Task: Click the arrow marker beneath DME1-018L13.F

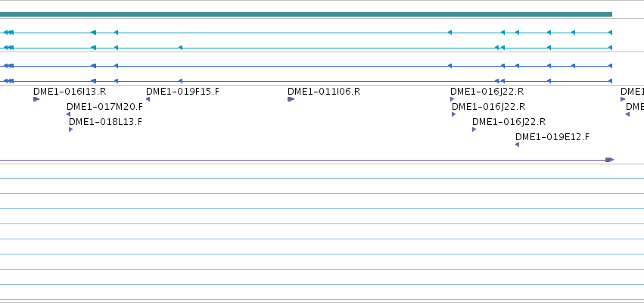Action: pos(70,130)
